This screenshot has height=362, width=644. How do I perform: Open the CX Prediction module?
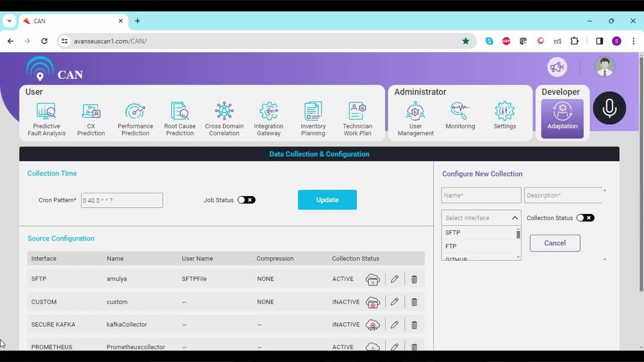[91, 119]
